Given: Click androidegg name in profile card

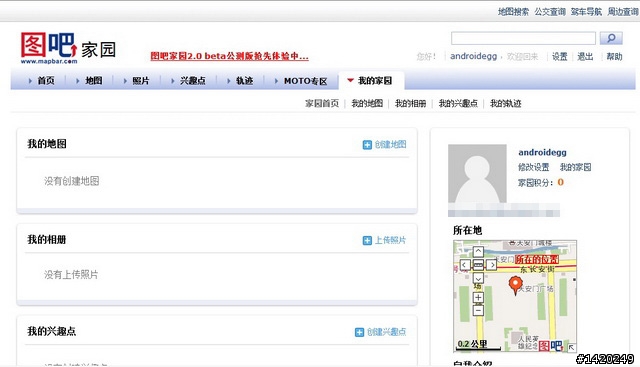Looking at the screenshot, I should tap(542, 152).
